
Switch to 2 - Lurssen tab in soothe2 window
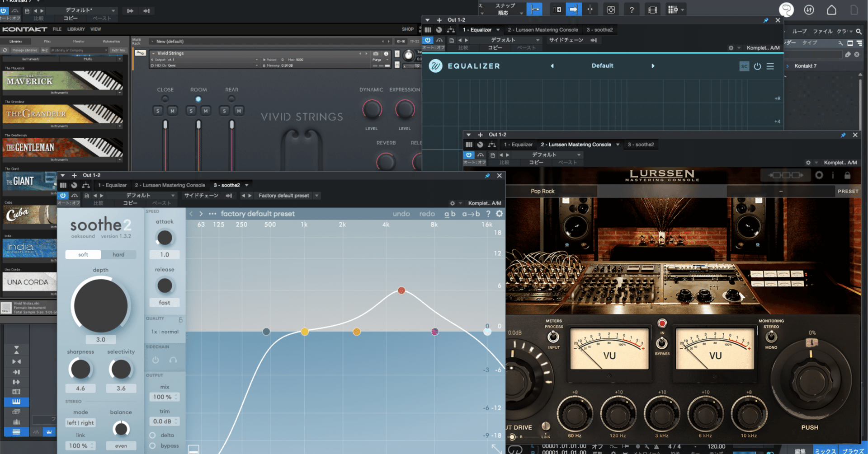pyautogui.click(x=170, y=185)
